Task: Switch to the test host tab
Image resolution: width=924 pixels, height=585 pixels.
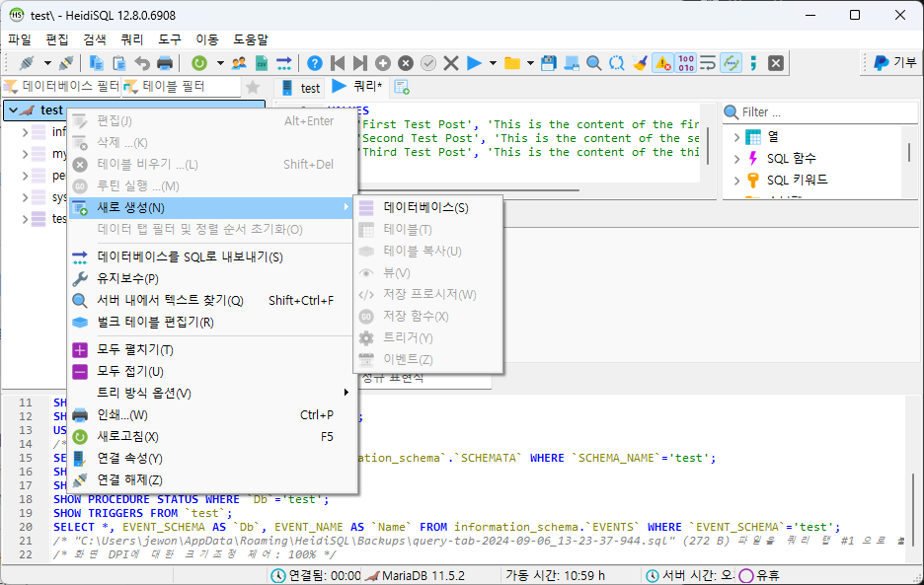Action: click(300, 88)
